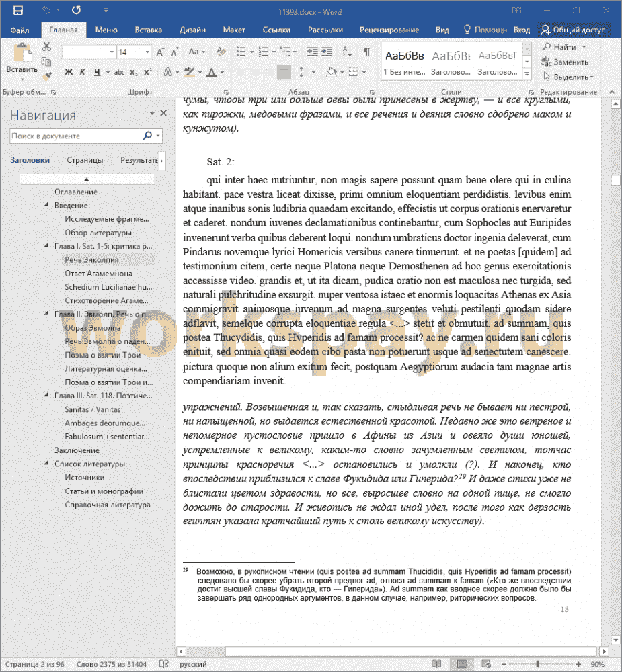Apply numbered list formatting

tap(264, 52)
